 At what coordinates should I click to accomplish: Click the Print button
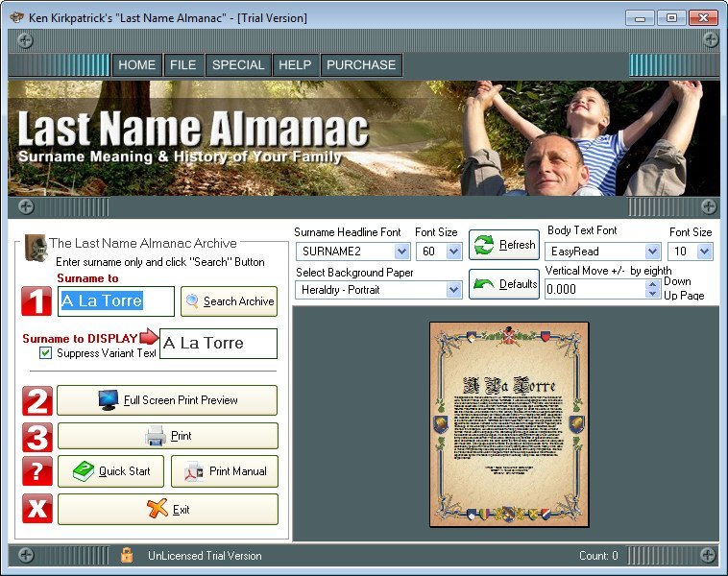[x=168, y=436]
